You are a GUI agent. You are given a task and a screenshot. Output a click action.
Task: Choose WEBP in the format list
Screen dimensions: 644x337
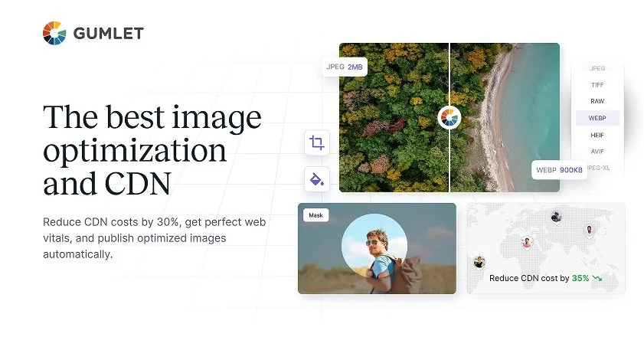point(597,118)
